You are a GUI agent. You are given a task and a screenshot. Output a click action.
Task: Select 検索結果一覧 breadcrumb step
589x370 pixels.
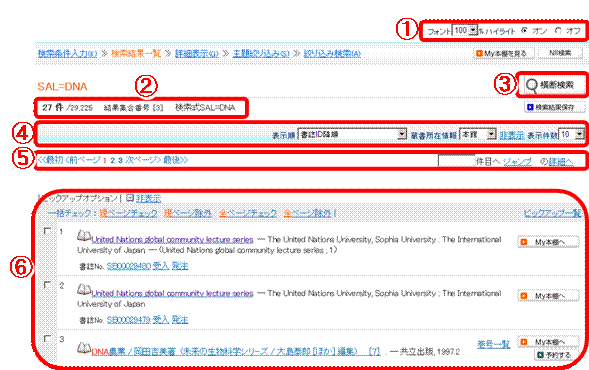coord(136,53)
